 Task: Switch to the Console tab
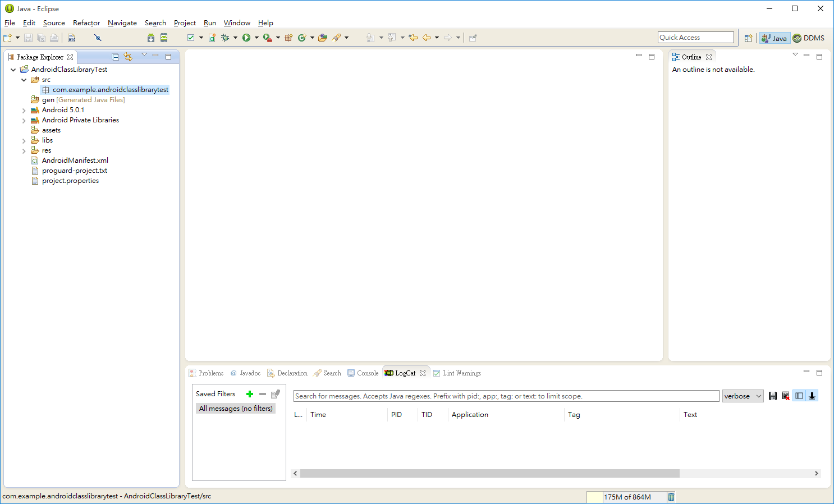(363, 373)
